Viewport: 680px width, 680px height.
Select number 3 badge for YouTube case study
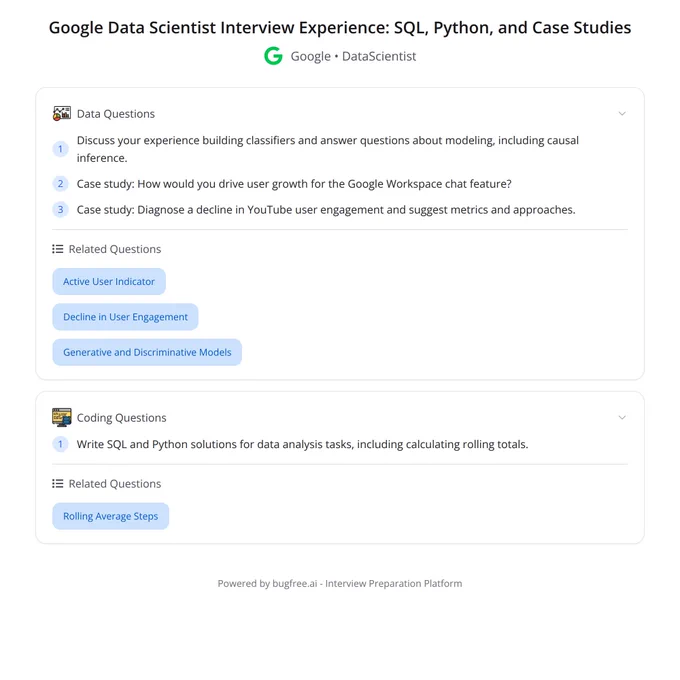tap(60, 210)
